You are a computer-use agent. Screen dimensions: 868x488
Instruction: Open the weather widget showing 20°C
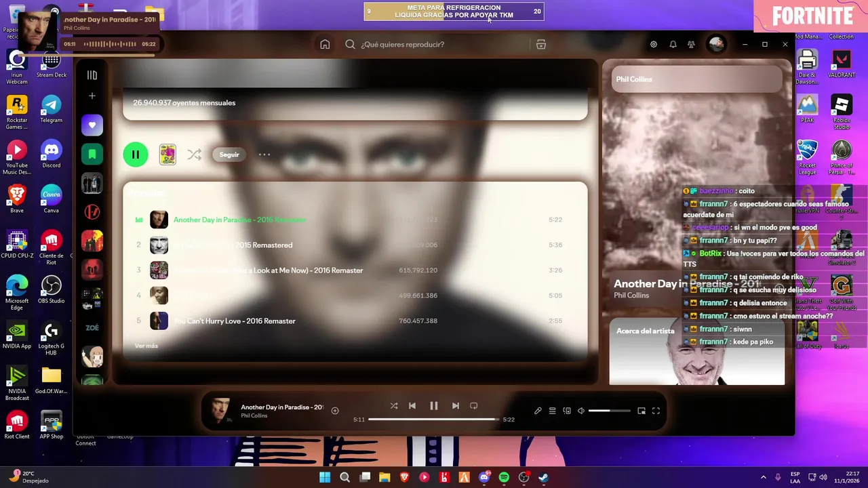pos(28,476)
